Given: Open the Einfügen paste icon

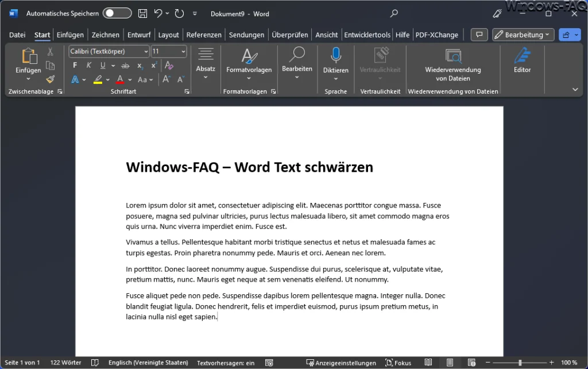Looking at the screenshot, I should point(29,56).
